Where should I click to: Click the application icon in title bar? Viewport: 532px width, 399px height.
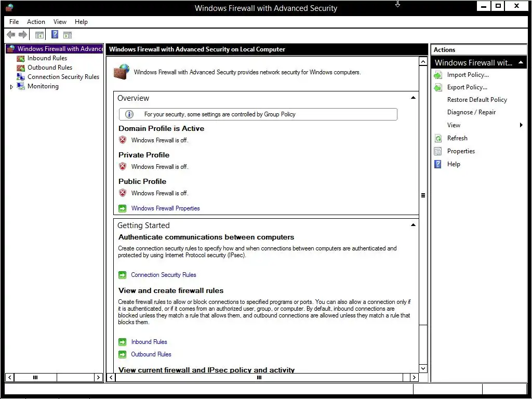[x=10, y=8]
